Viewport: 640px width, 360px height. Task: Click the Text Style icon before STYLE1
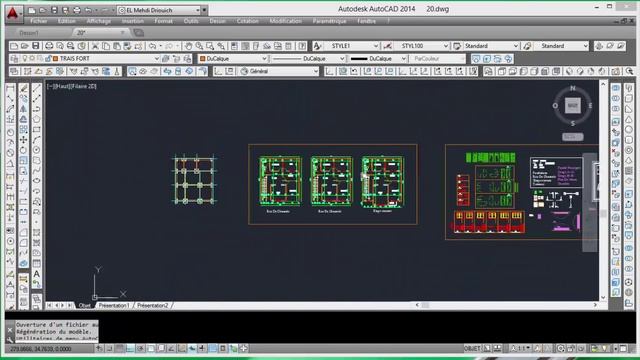click(x=318, y=46)
